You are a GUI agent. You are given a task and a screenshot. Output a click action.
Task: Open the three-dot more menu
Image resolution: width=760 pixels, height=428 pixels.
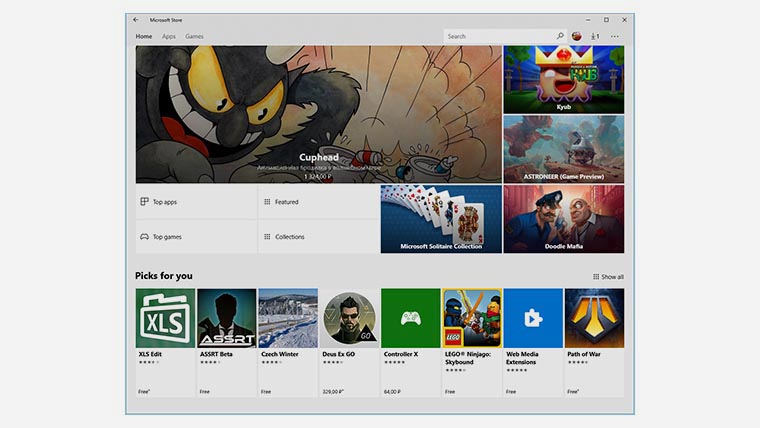pyautogui.click(x=615, y=36)
